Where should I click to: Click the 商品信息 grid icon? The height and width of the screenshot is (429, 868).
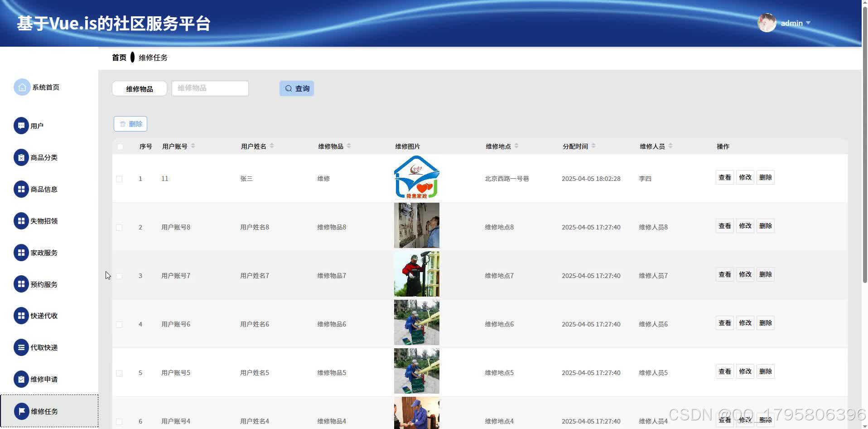21,189
